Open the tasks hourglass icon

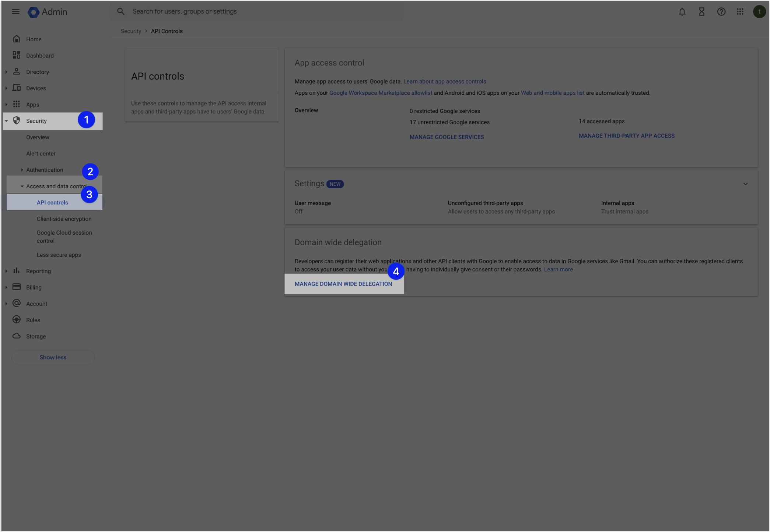click(x=701, y=12)
